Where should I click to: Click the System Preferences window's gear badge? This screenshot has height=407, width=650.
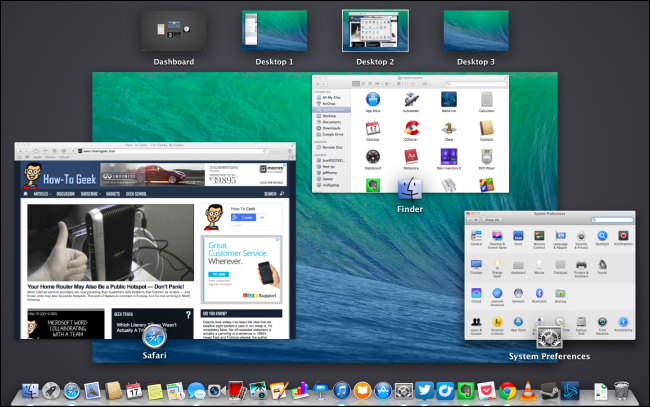(549, 337)
